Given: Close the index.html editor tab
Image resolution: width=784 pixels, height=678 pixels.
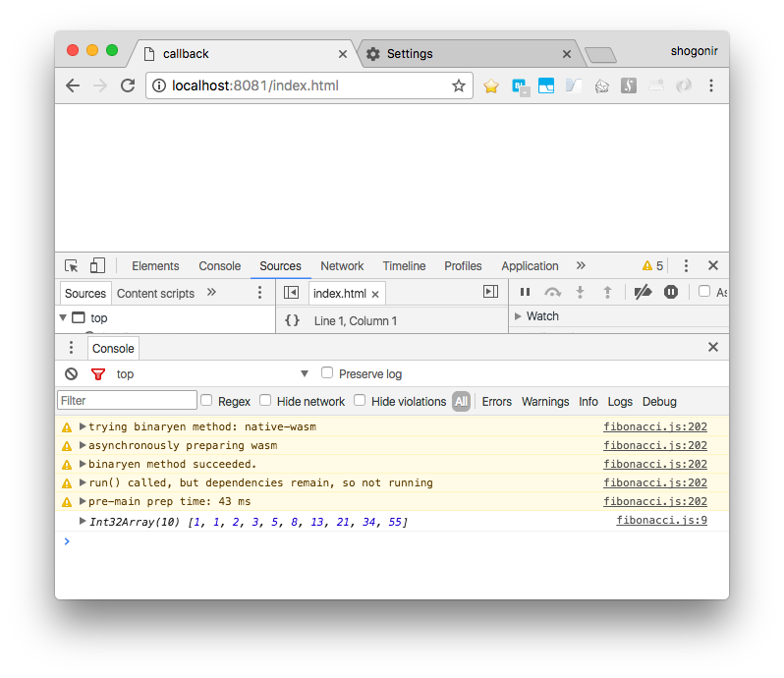Looking at the screenshot, I should pyautogui.click(x=375, y=295).
